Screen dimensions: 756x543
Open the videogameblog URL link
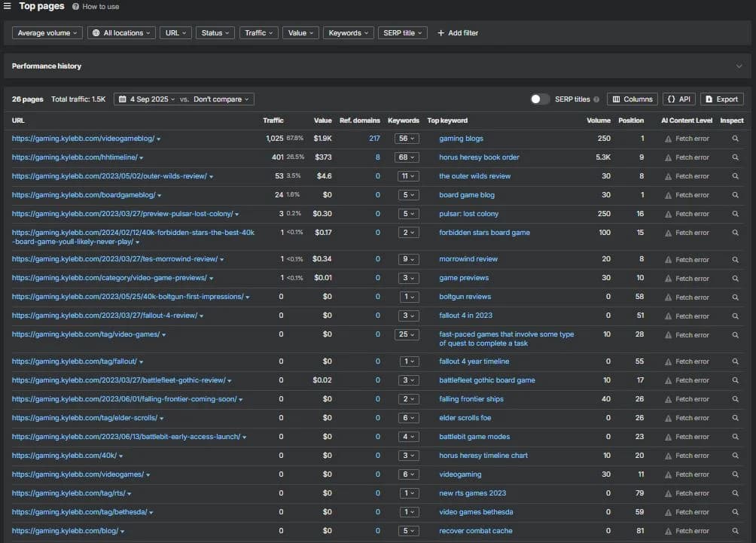[83, 139]
